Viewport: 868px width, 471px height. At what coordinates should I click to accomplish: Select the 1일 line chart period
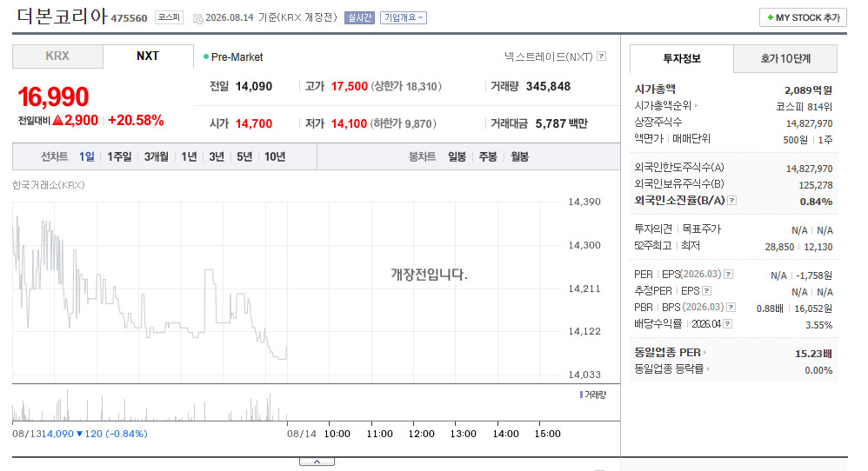tap(87, 157)
